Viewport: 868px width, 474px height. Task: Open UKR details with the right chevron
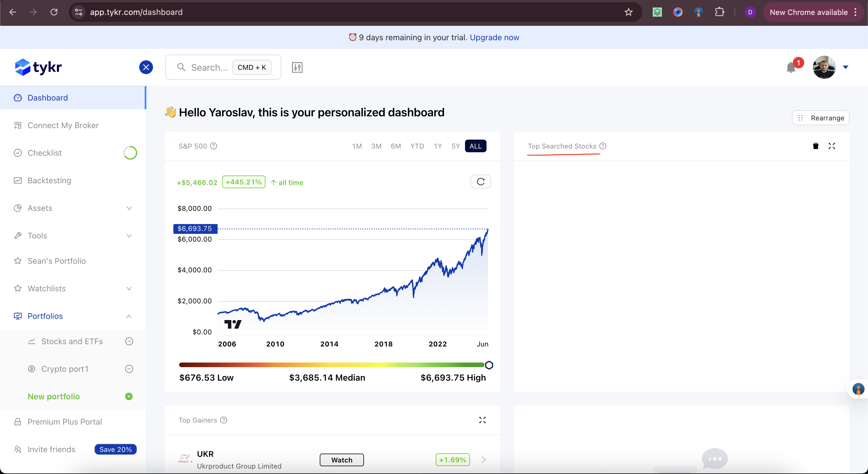pos(484,460)
